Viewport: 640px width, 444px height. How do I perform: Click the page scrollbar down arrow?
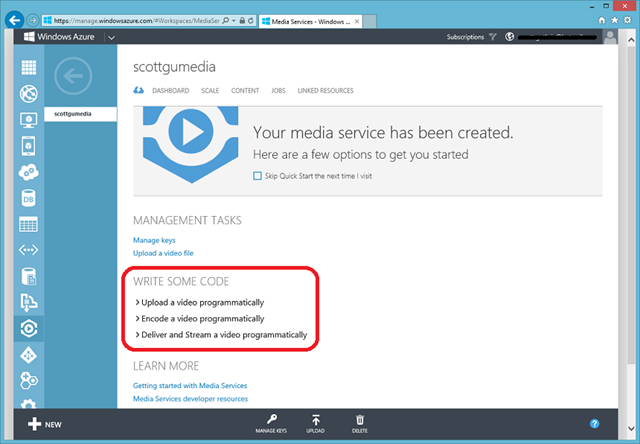[x=631, y=428]
